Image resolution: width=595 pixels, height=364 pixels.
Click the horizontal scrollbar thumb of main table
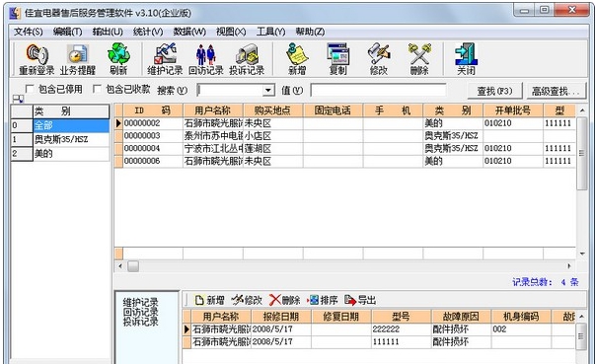pyautogui.click(x=133, y=266)
